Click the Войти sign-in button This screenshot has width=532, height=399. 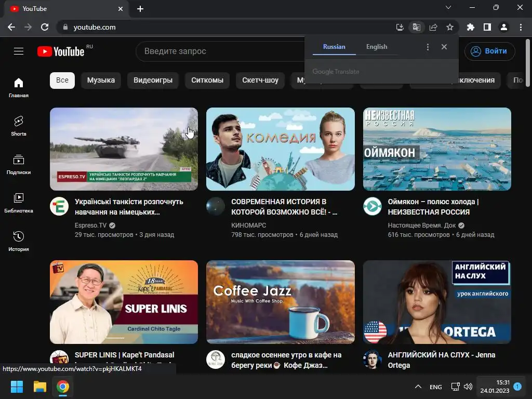[x=489, y=51]
